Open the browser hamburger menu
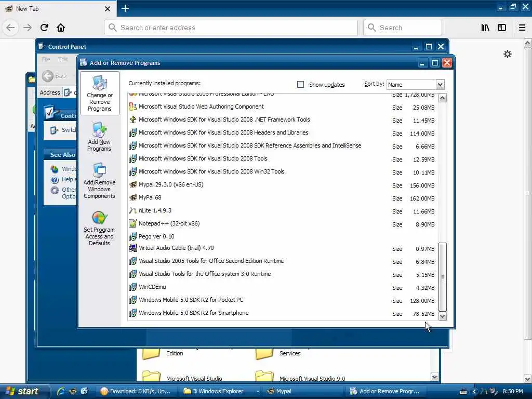Viewport: 532px width, 399px height. [x=522, y=28]
